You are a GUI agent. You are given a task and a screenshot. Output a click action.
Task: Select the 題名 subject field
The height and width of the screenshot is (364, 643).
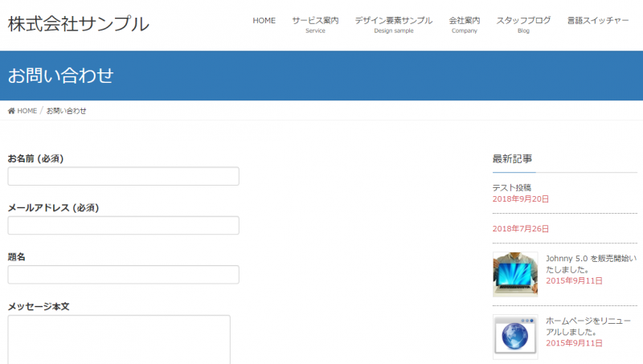tap(123, 275)
